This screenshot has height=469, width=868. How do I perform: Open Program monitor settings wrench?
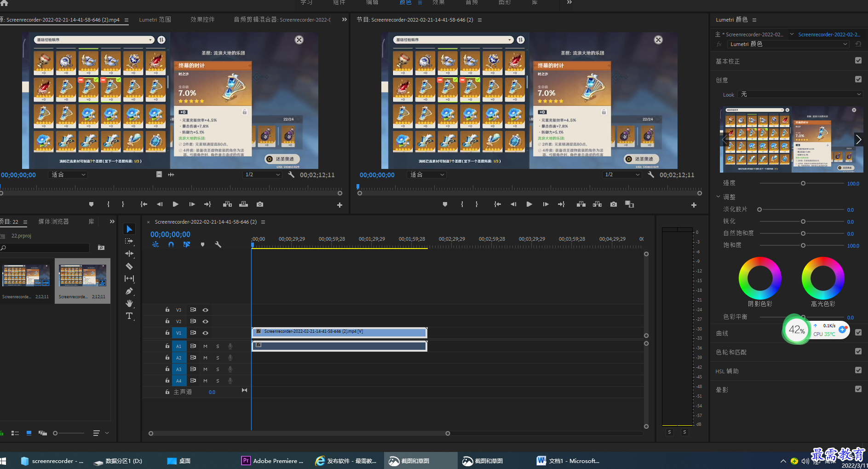click(651, 174)
